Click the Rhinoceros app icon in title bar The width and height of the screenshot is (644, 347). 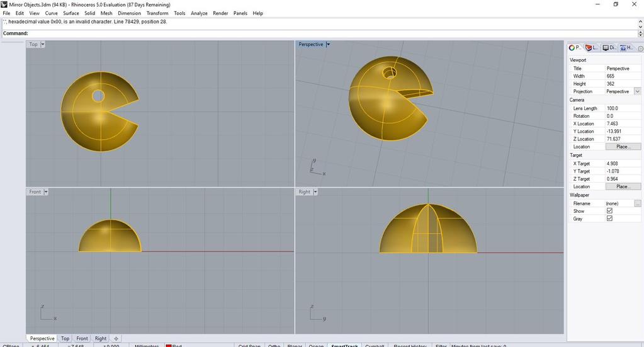point(4,4)
